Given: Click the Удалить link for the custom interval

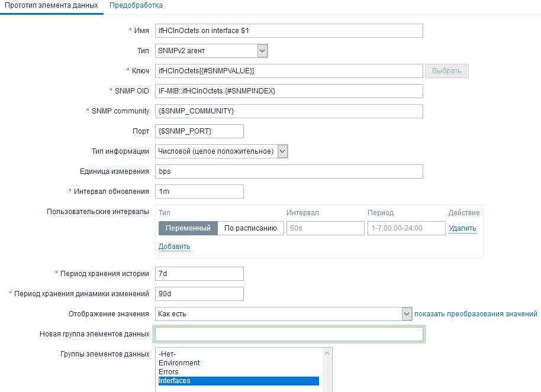Looking at the screenshot, I should pyautogui.click(x=462, y=228).
